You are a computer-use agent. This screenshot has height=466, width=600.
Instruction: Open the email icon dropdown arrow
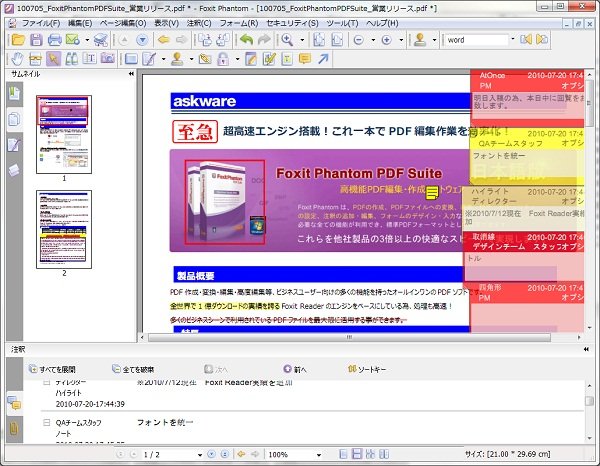pyautogui.click(x=87, y=40)
